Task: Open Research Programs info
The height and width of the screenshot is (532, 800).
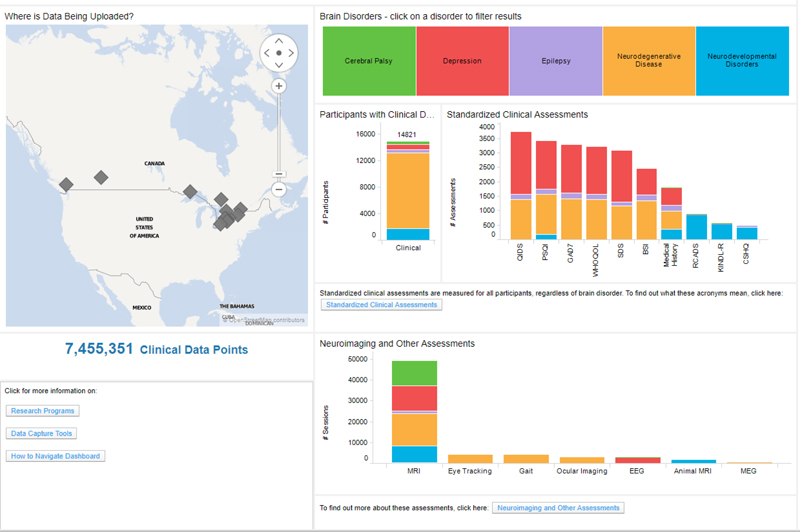Action: tap(43, 411)
